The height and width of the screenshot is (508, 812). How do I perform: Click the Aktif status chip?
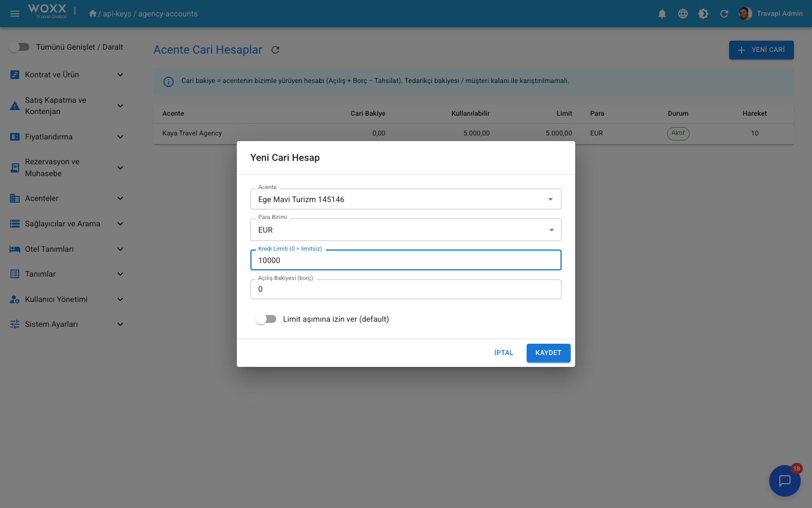point(678,133)
